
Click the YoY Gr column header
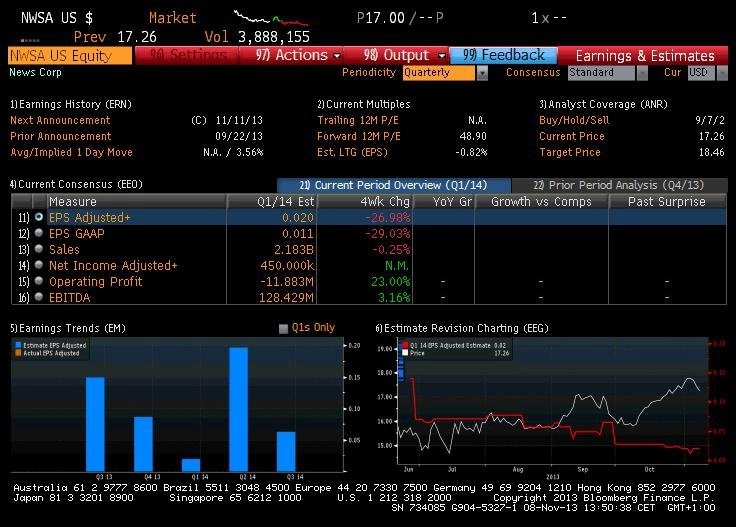click(x=444, y=201)
